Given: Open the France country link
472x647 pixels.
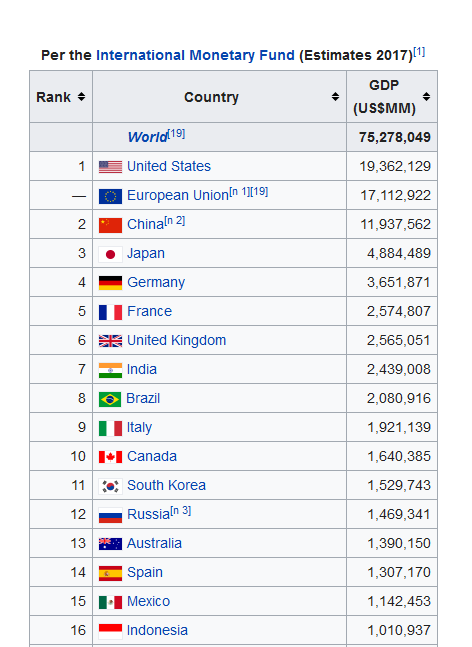Looking at the screenshot, I should [x=149, y=311].
